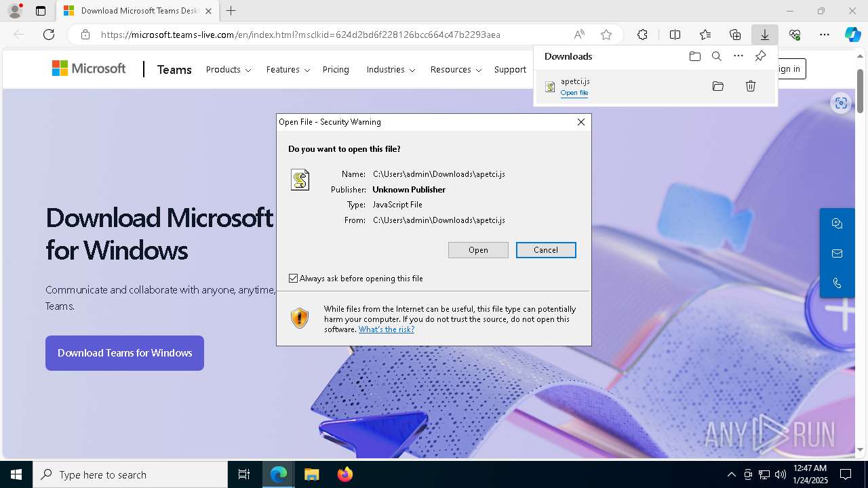The height and width of the screenshot is (488, 868).
Task: Open the chat contact side icon
Action: (837, 224)
